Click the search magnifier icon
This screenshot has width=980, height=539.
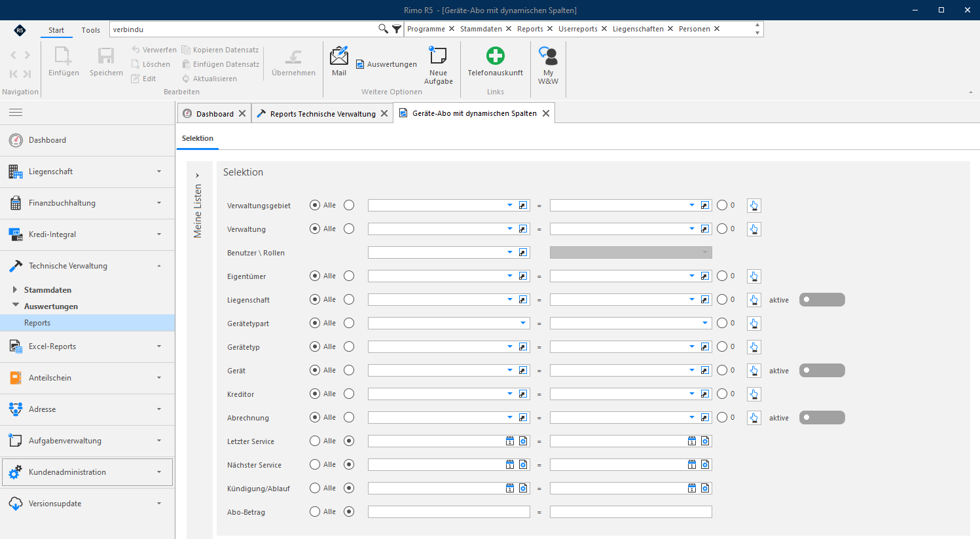click(x=383, y=29)
